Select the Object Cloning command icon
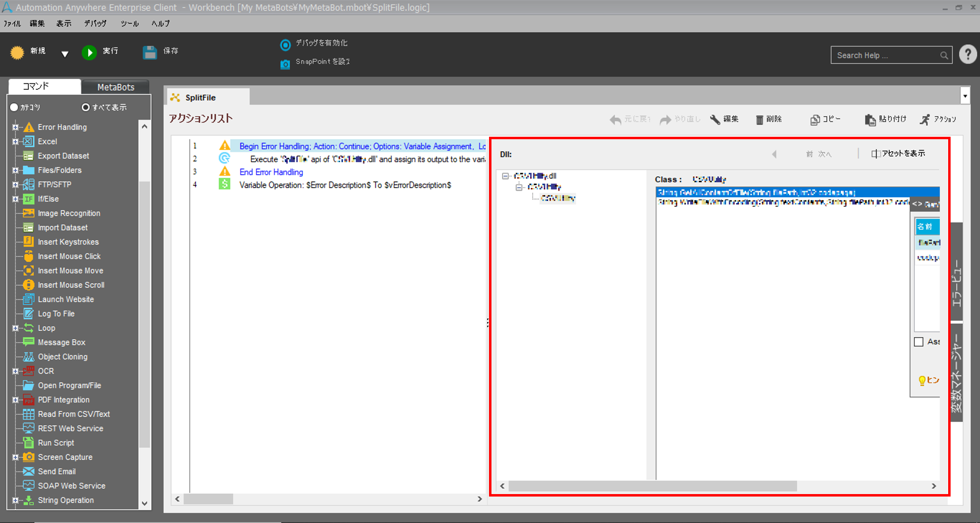This screenshot has height=523, width=980. [28, 357]
